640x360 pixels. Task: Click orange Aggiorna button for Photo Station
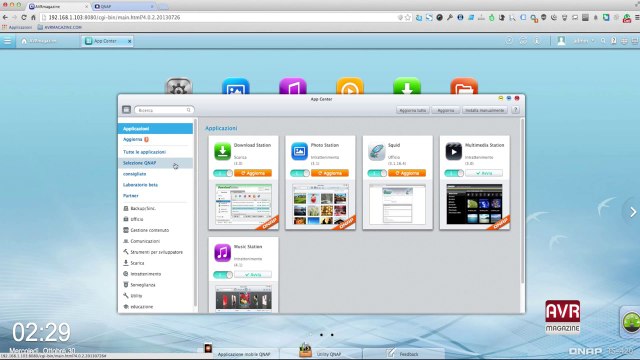pos(330,173)
